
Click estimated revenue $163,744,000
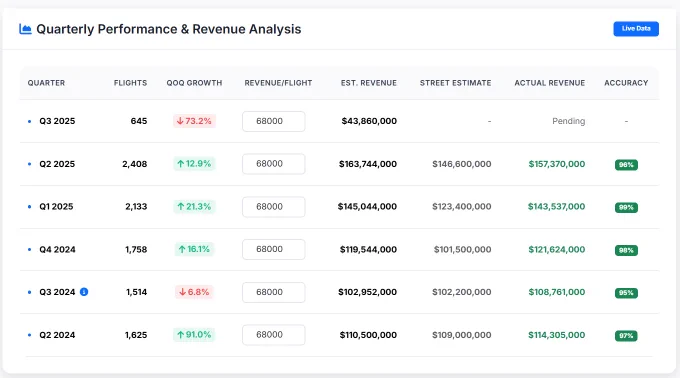click(368, 164)
